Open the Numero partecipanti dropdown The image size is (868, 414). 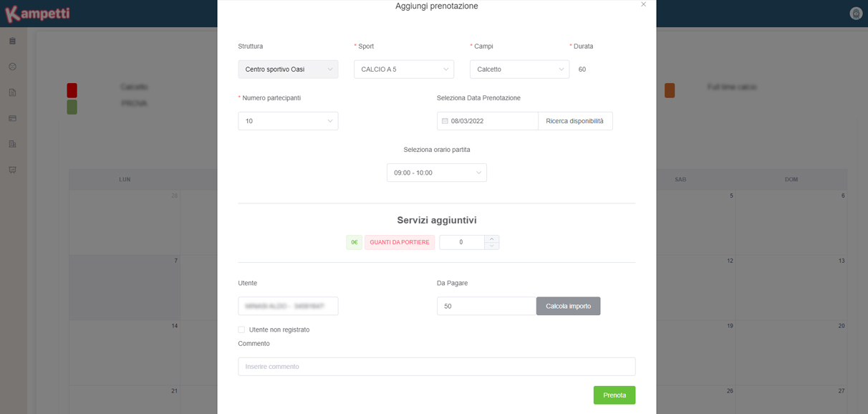pyautogui.click(x=288, y=121)
